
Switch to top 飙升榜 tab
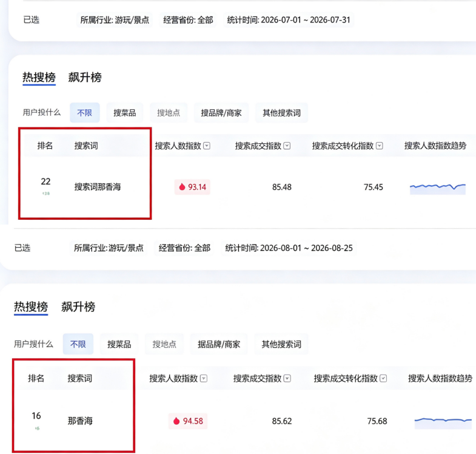(x=85, y=77)
